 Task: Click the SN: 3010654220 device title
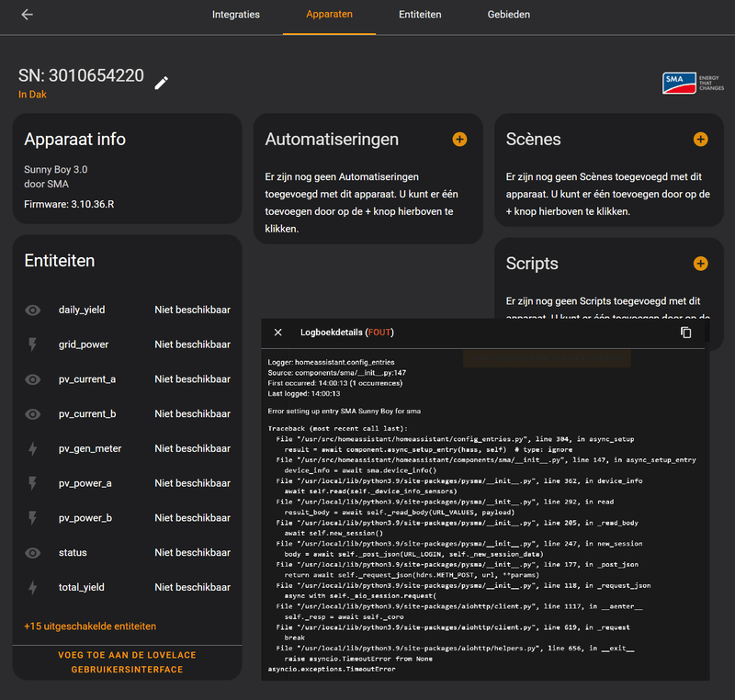[x=81, y=75]
